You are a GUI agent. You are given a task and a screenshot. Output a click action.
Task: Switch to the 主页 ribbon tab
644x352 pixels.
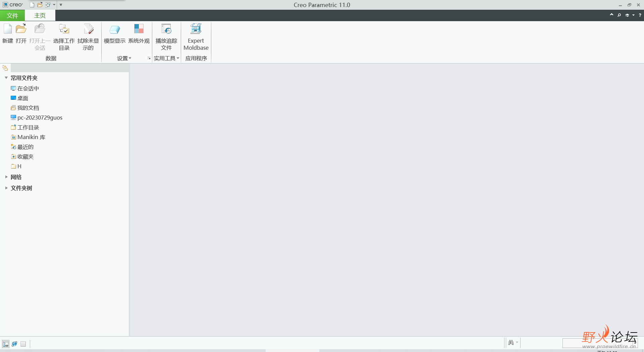tap(40, 15)
